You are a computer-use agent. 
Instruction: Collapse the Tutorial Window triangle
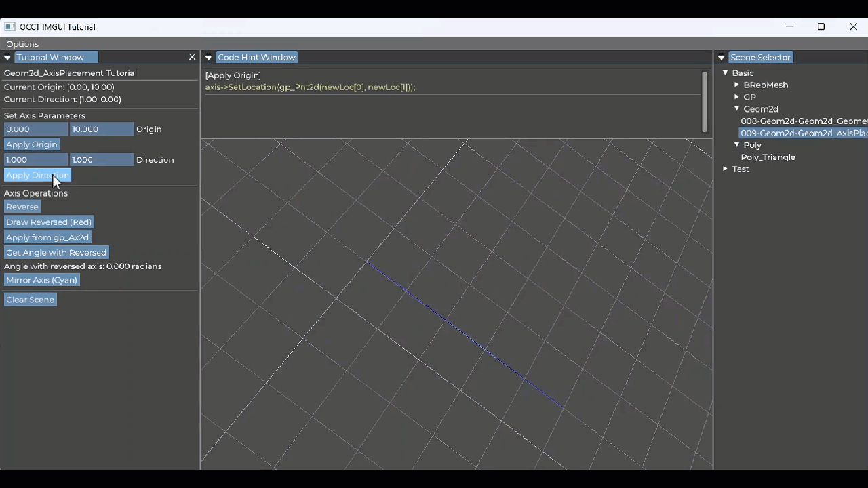(x=7, y=58)
